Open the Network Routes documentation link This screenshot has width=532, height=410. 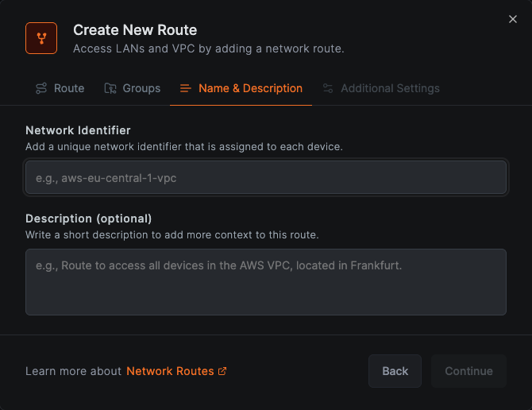coord(170,371)
